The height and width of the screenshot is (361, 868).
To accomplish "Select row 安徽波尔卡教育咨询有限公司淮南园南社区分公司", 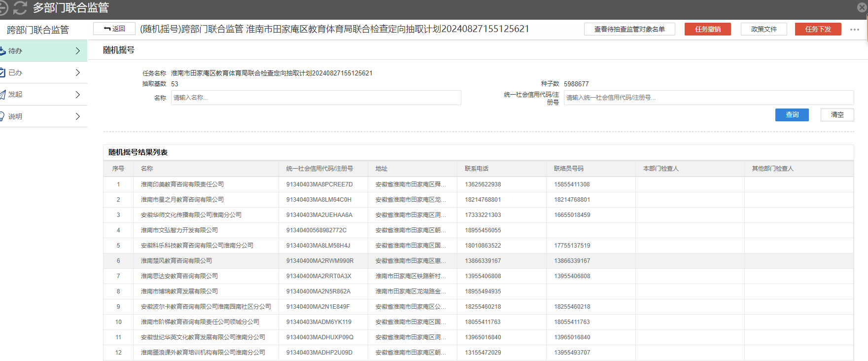I will [x=478, y=307].
